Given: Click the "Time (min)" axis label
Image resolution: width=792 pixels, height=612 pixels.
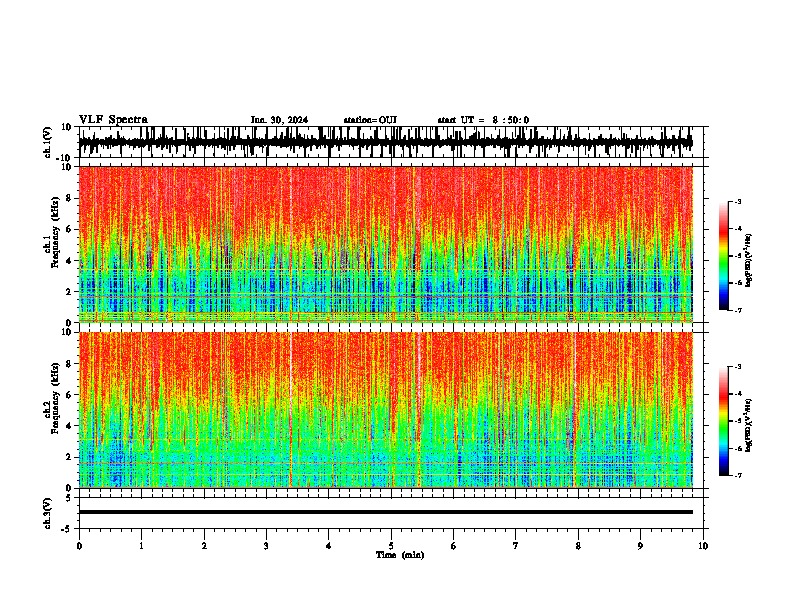Looking at the screenshot, I should pyautogui.click(x=400, y=555).
